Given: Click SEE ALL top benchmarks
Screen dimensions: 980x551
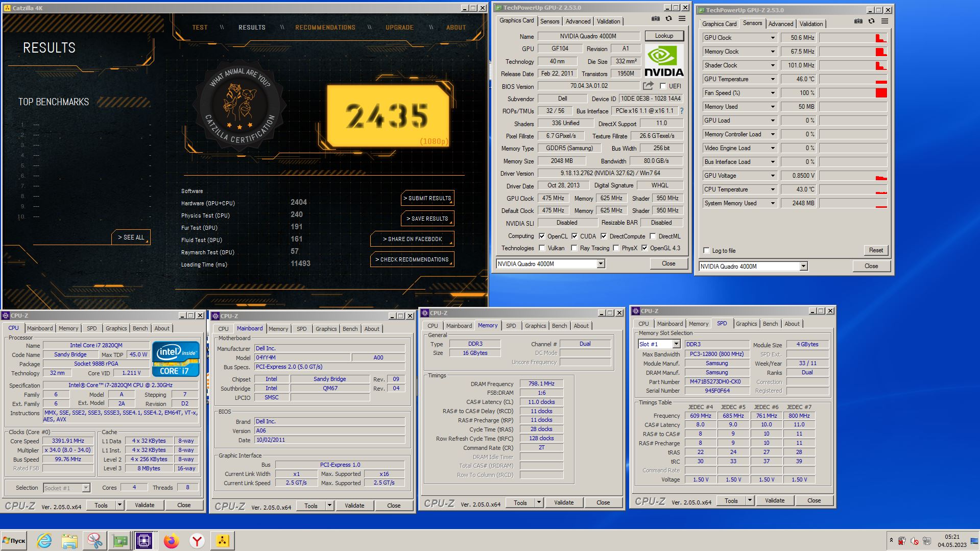Looking at the screenshot, I should 131,237.
